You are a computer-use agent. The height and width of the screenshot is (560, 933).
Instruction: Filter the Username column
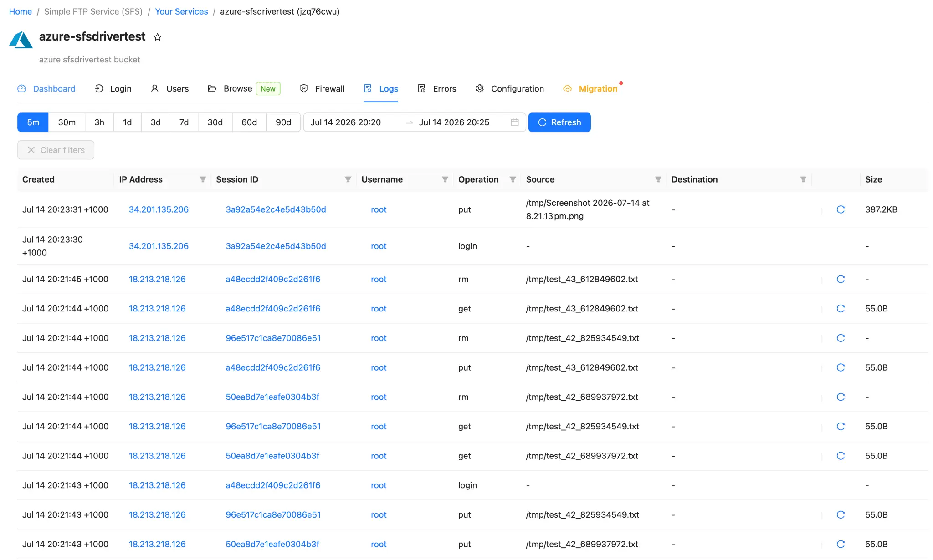click(445, 179)
